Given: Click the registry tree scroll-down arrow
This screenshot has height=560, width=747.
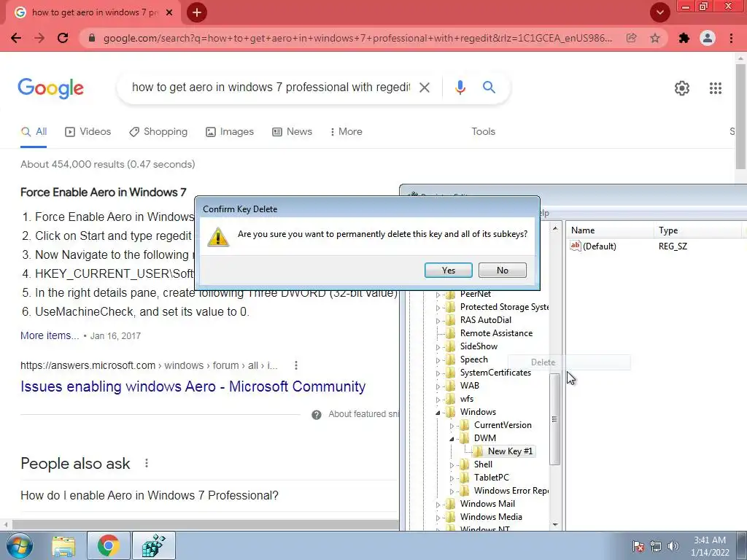Looking at the screenshot, I should pyautogui.click(x=554, y=524).
